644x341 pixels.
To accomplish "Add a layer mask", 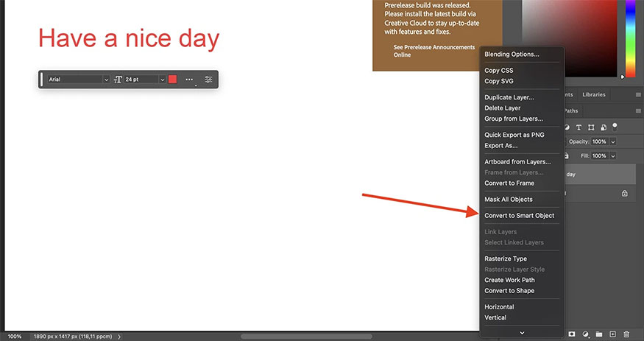I will click(x=572, y=334).
